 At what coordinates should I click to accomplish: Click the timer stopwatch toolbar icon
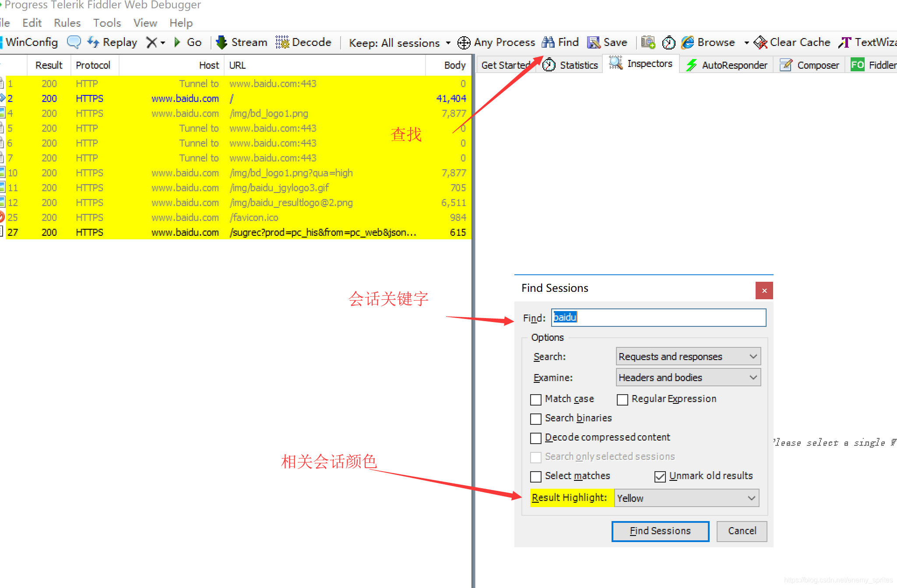pyautogui.click(x=668, y=42)
